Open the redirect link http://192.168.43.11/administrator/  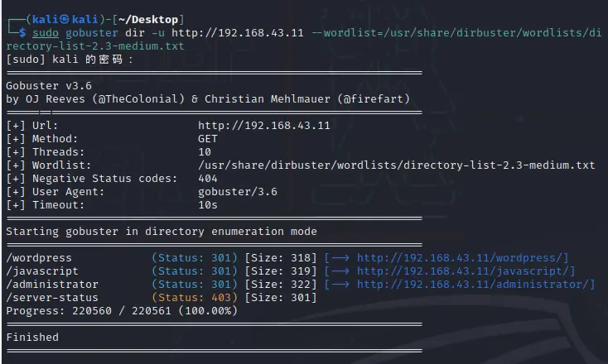click(x=475, y=284)
